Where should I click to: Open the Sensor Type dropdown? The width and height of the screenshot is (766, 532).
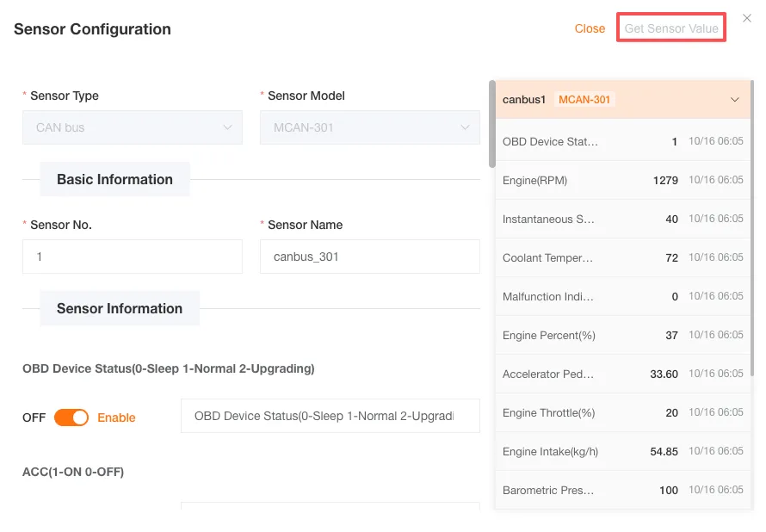coord(132,127)
